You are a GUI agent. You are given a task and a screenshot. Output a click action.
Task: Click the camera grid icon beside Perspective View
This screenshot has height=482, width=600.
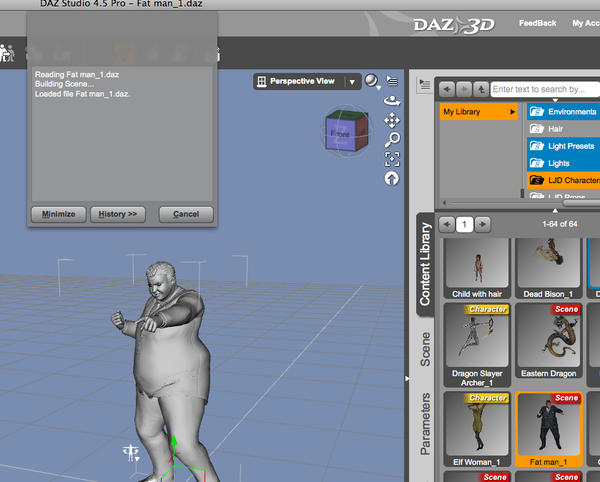pyautogui.click(x=262, y=81)
